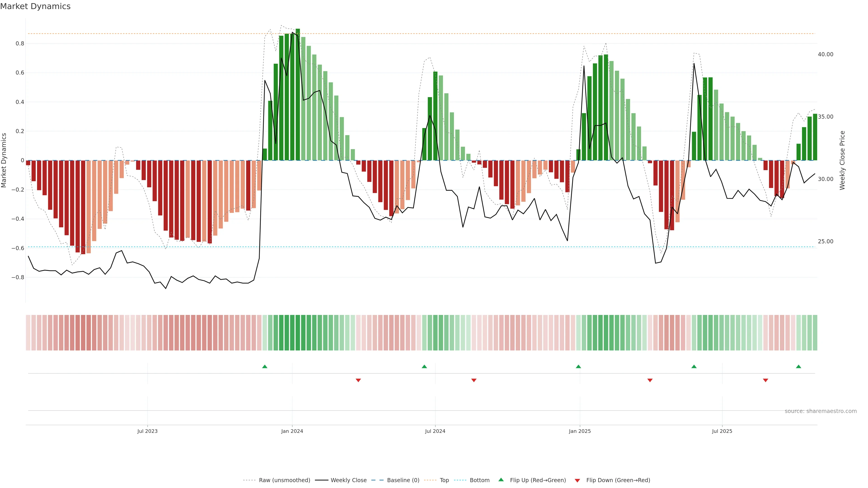Click the first red flip-down triangle after Jan 2024

pyautogui.click(x=358, y=380)
